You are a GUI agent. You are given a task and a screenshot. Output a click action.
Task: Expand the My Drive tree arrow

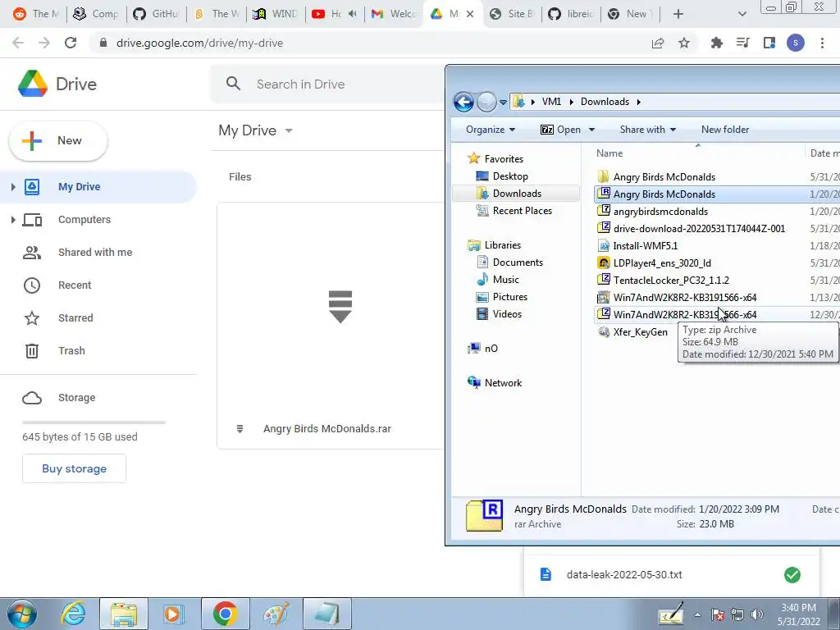coord(13,186)
